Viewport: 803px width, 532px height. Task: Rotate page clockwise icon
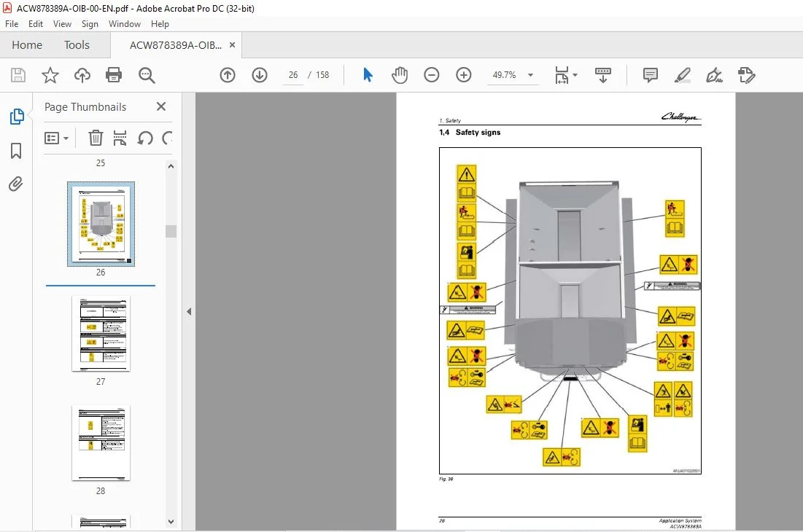click(x=167, y=138)
